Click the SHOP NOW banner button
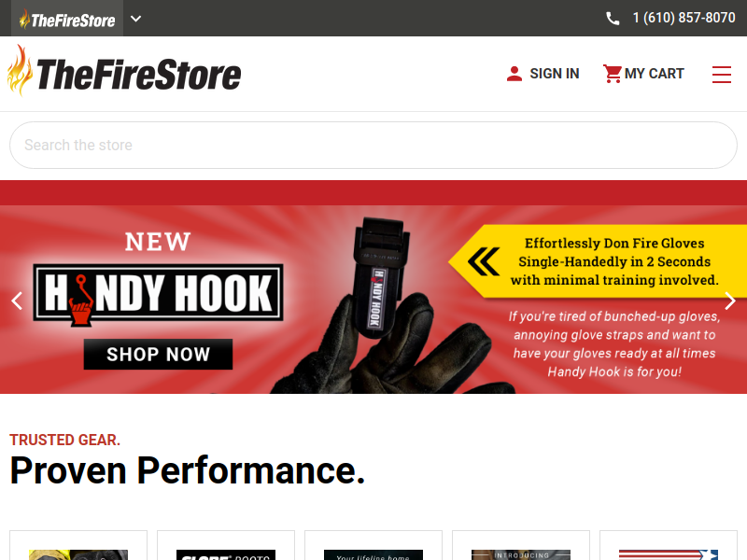 pyautogui.click(x=158, y=355)
